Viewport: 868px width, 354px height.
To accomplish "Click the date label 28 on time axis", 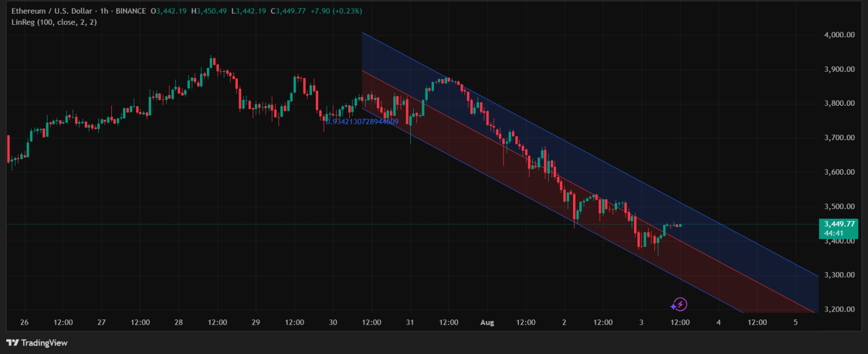I will pos(179,323).
